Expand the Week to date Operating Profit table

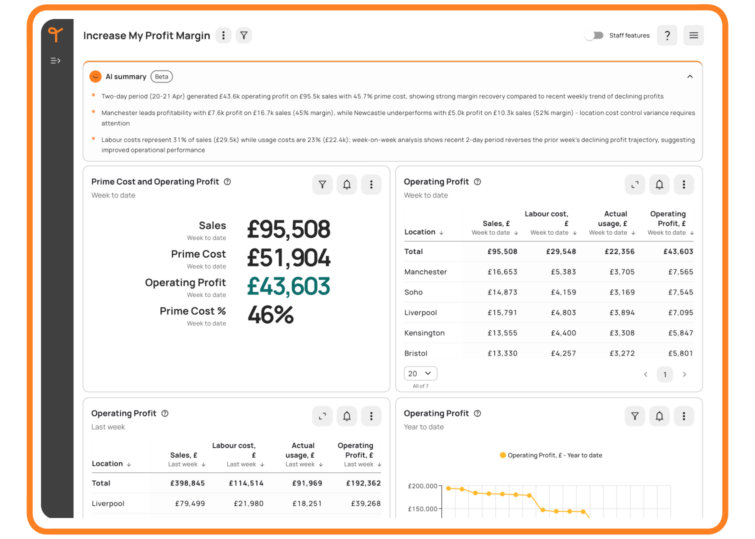634,184
